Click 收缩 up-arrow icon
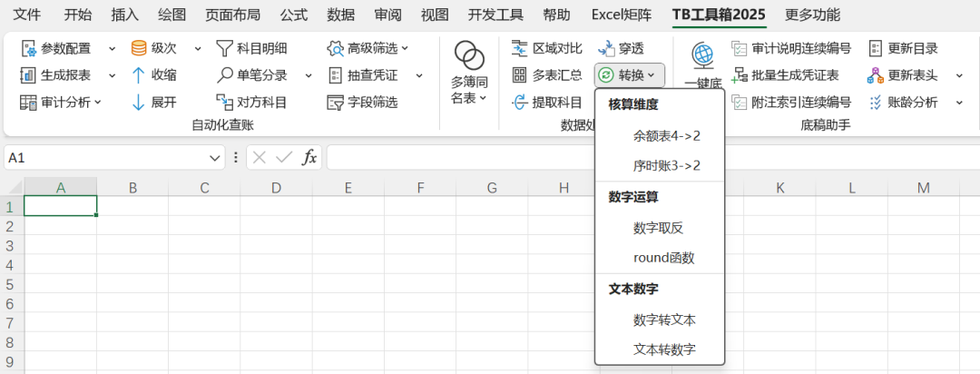This screenshot has height=374, width=980. pos(139,75)
